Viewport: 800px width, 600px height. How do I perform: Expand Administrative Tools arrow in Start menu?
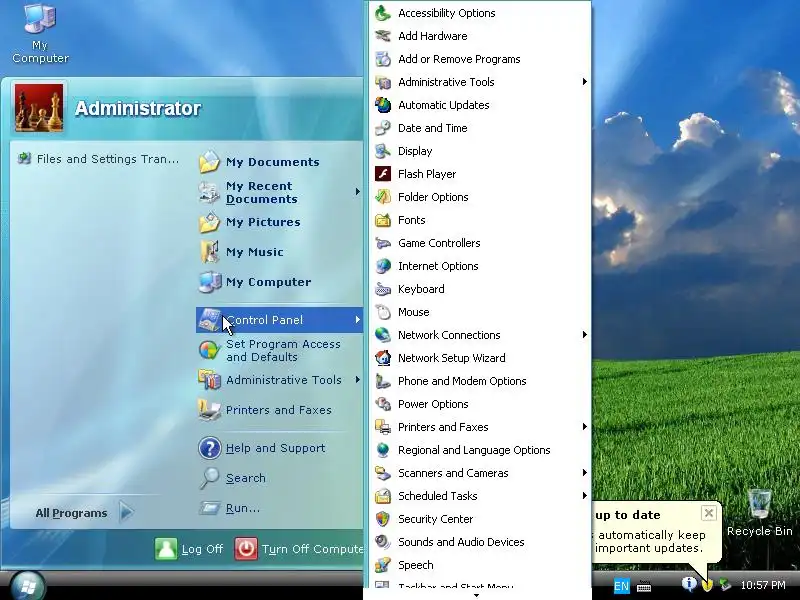pyautogui.click(x=358, y=380)
